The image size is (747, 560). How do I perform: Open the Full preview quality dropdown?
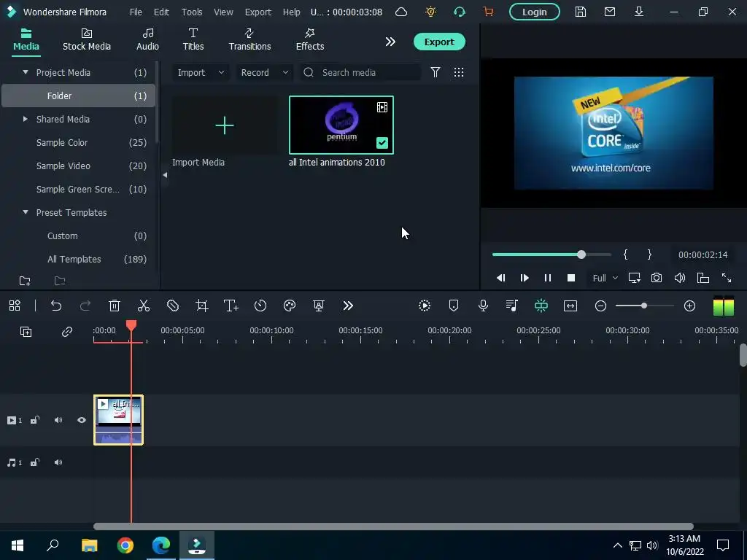605,278
